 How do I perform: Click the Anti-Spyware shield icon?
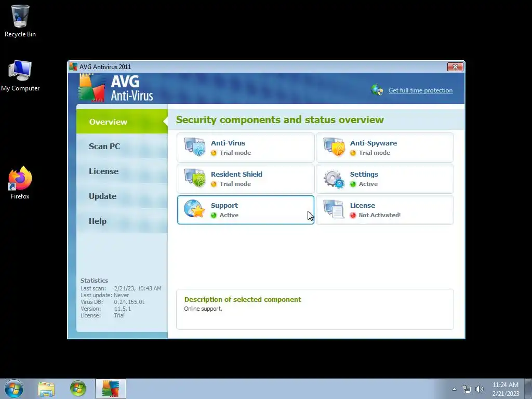(x=334, y=147)
